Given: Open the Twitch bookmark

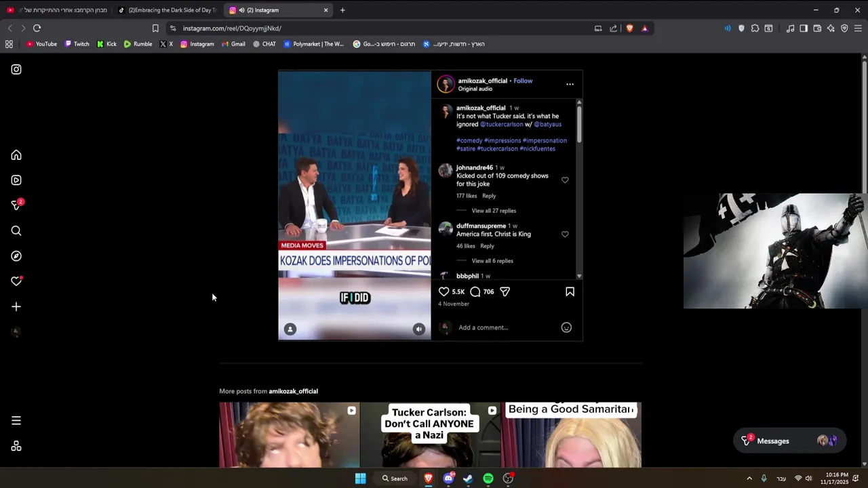Looking at the screenshot, I should (x=77, y=44).
